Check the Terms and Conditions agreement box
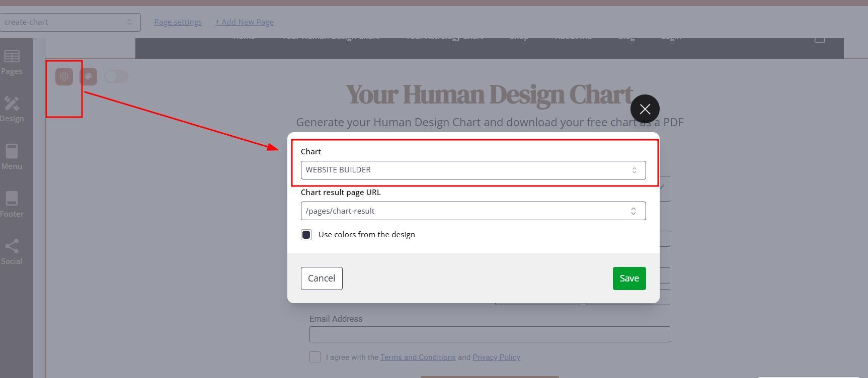 (x=315, y=357)
